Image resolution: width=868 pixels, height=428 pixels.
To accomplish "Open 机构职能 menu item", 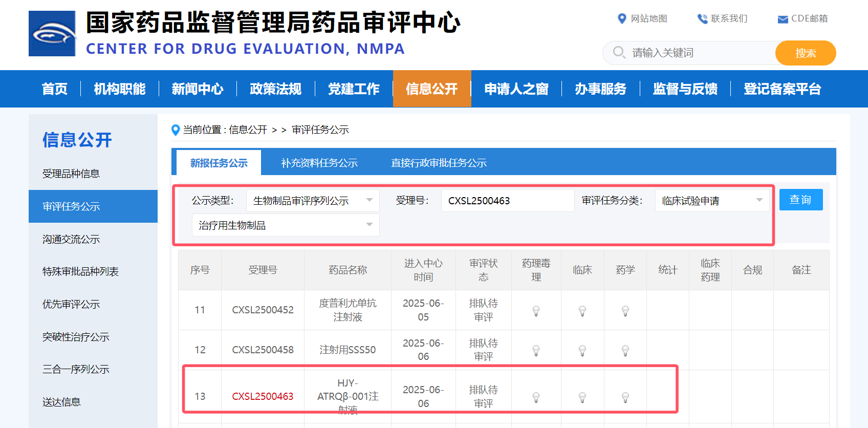I will point(120,89).
